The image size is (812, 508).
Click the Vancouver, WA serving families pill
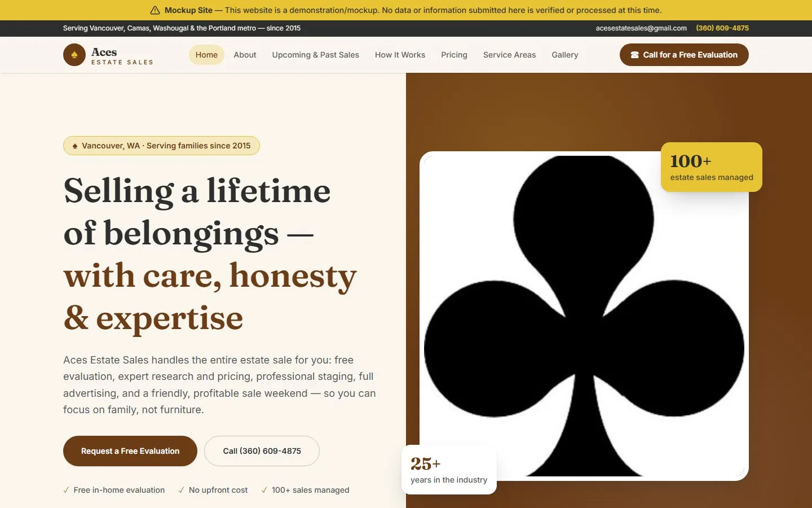pyautogui.click(x=161, y=146)
